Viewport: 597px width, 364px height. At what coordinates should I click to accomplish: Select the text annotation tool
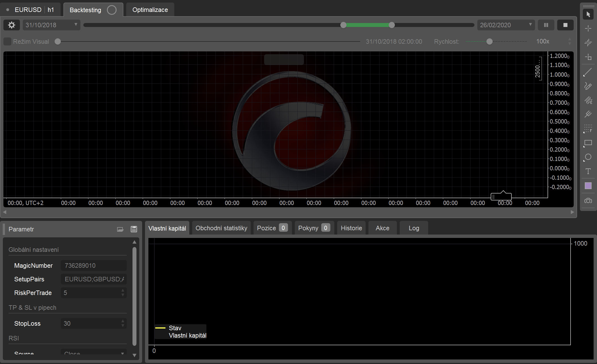(x=588, y=171)
